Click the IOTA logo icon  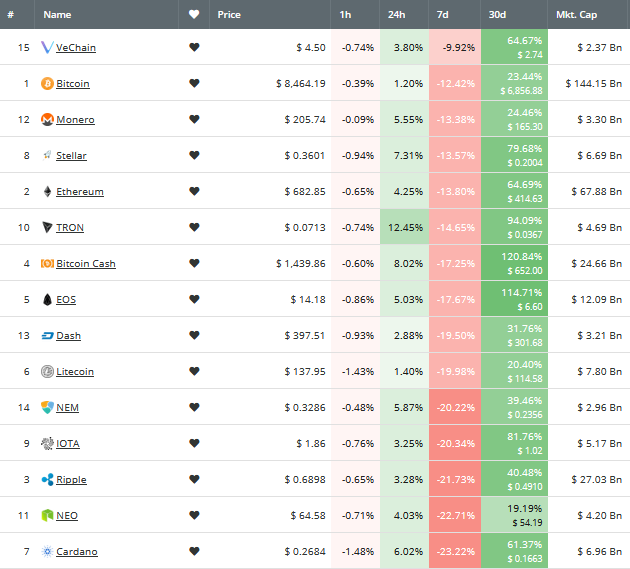coord(47,444)
